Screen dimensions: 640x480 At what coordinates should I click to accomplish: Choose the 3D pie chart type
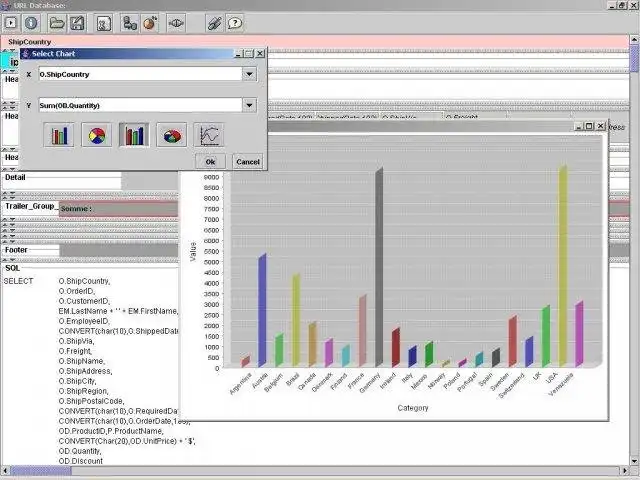point(172,135)
